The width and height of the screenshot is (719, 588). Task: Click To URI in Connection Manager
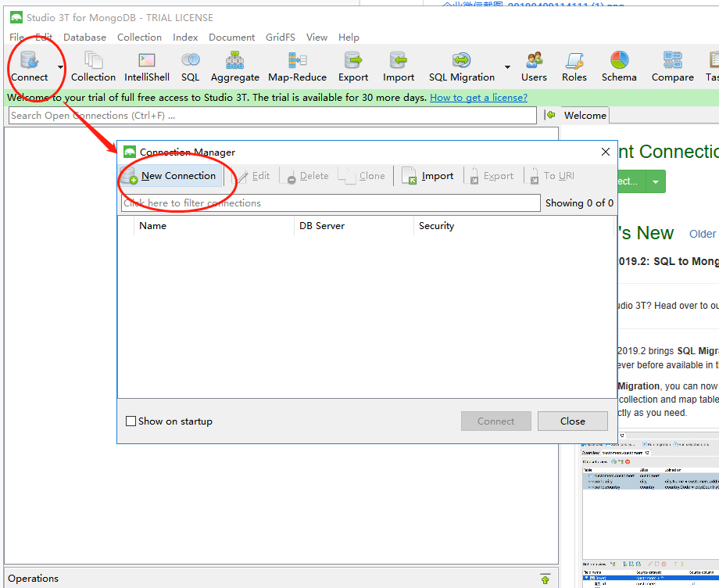pos(552,176)
